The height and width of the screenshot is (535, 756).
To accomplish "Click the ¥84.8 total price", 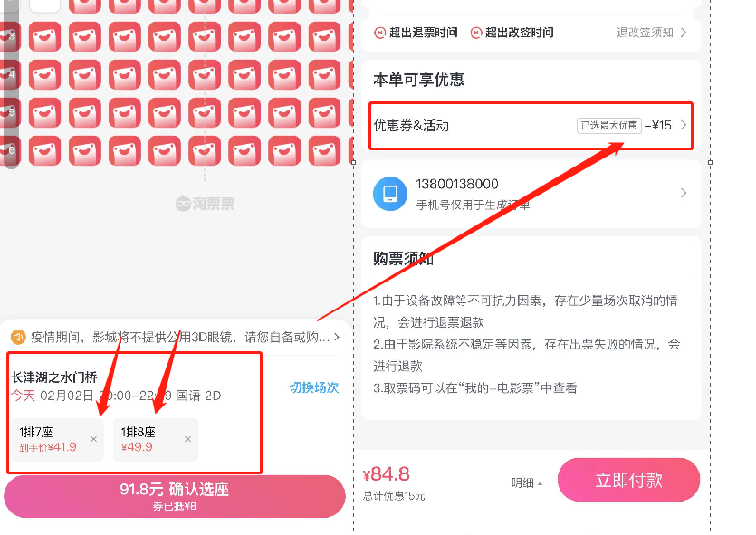I will point(387,474).
